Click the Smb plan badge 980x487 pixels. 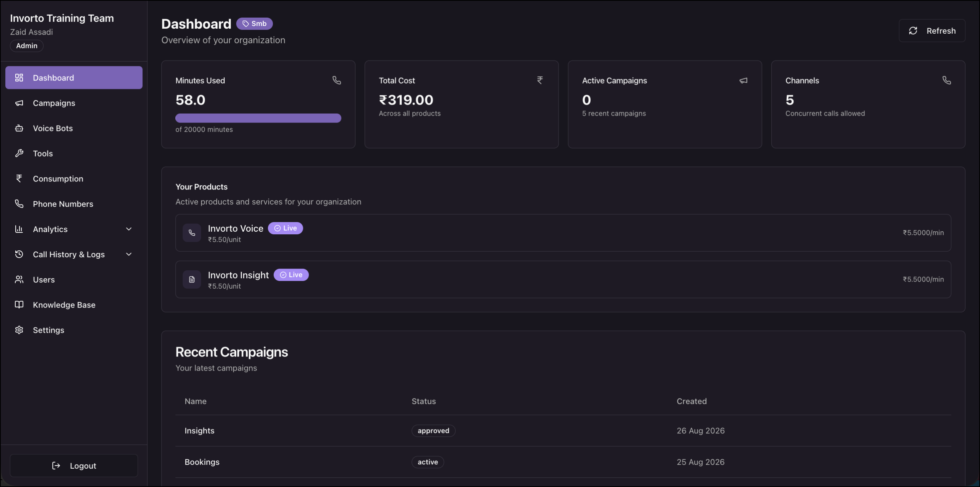pyautogui.click(x=255, y=24)
